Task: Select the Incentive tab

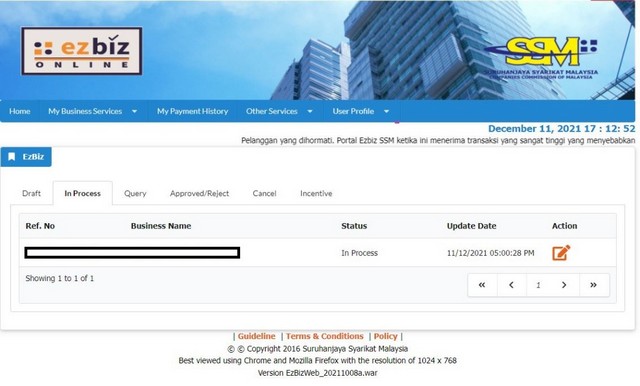Action: [316, 193]
